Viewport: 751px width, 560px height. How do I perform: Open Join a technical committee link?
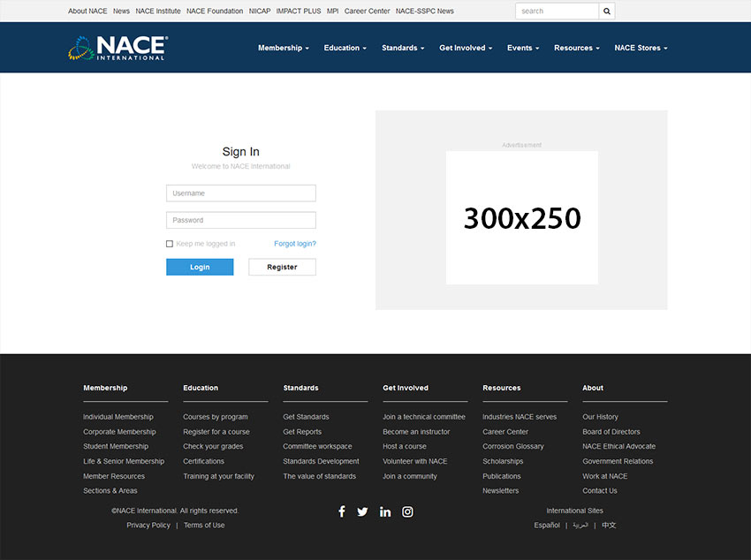point(423,417)
